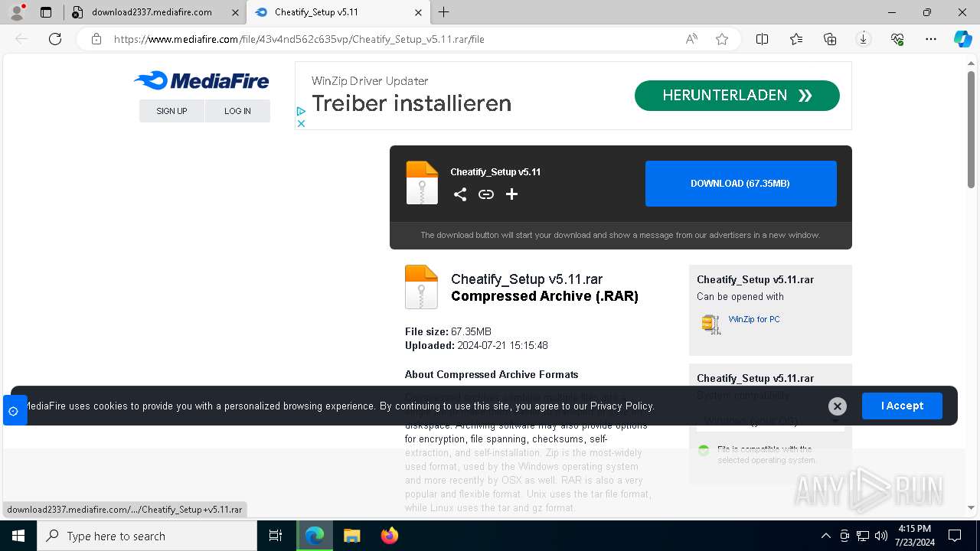Open Downloads icon in toolbar
The image size is (980, 551).
coord(864,39)
